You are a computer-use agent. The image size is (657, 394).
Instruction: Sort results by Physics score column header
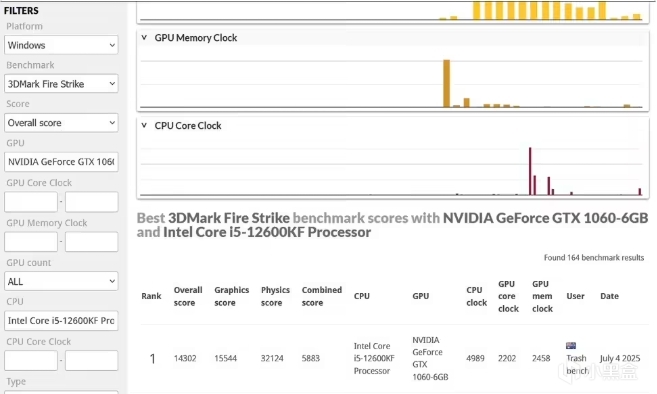point(275,296)
